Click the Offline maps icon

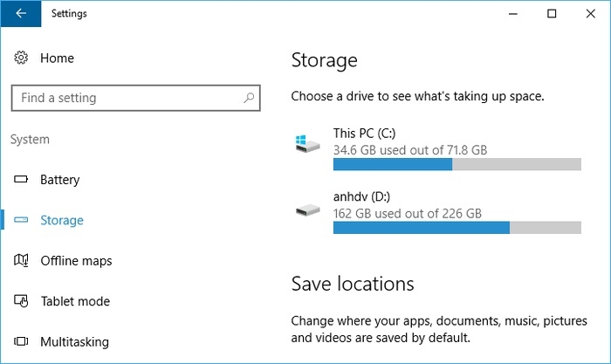(22, 261)
